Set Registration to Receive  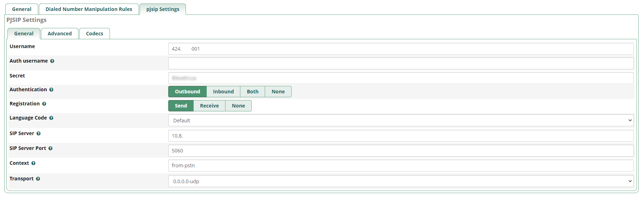tap(209, 106)
